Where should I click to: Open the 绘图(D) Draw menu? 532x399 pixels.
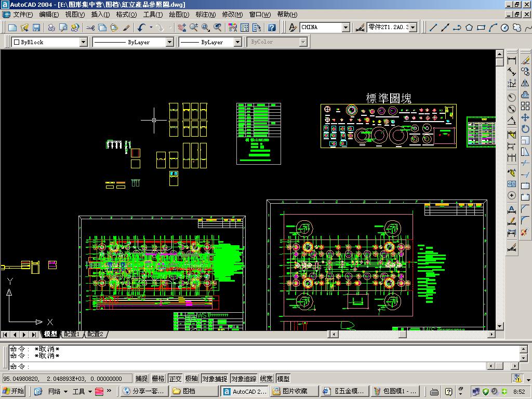[x=179, y=15]
